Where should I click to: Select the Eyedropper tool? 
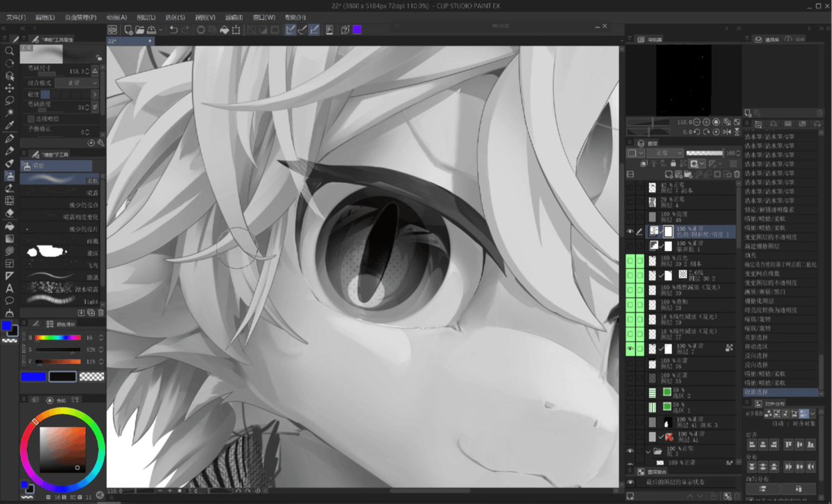(10, 125)
